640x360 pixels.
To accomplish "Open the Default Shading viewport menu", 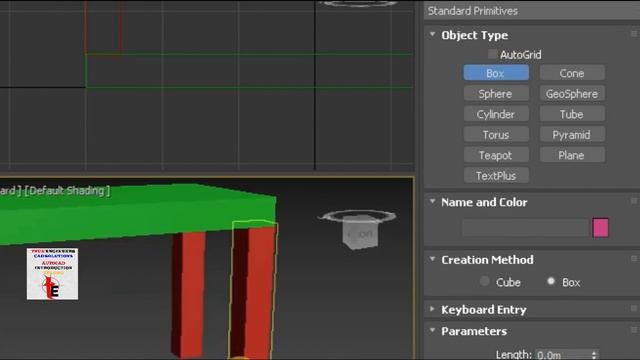I will click(67, 191).
